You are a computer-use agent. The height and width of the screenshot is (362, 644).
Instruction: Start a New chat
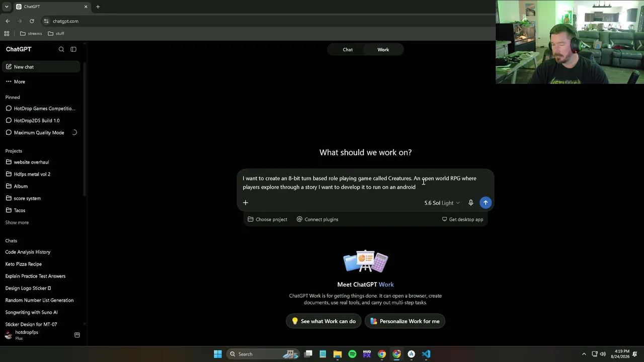(41, 67)
